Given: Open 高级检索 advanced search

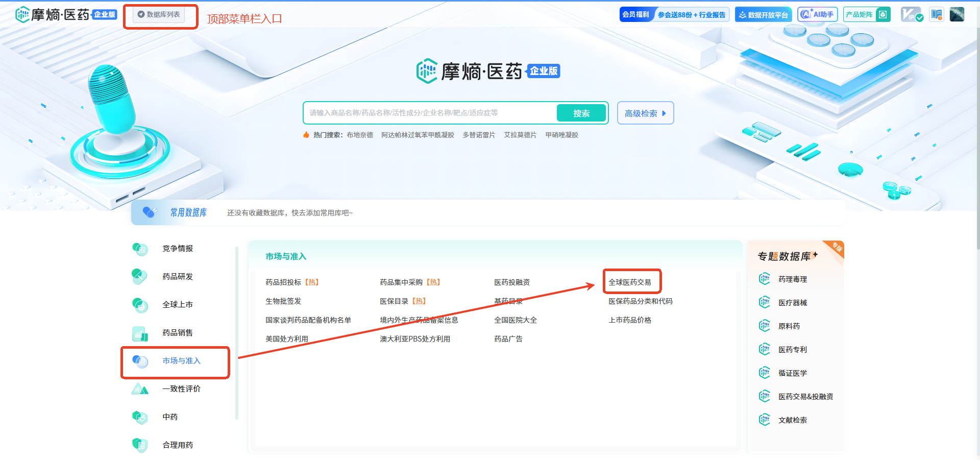Looking at the screenshot, I should [645, 113].
